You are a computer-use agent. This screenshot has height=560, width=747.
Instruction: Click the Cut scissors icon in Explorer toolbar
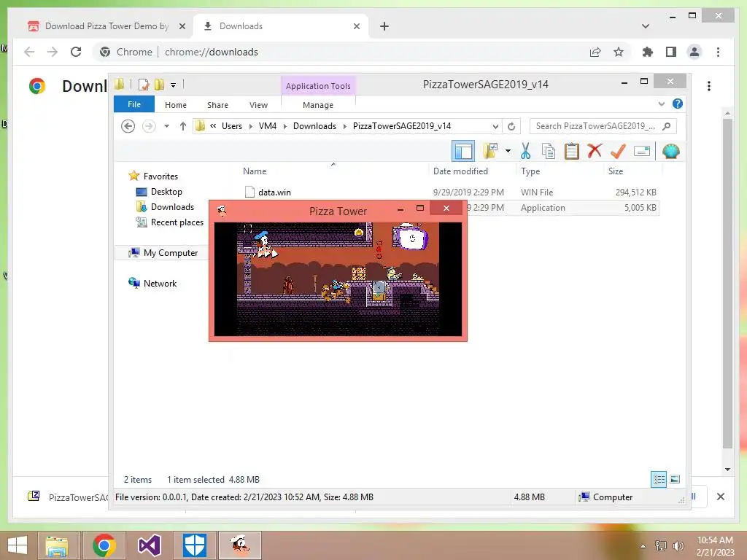525,151
